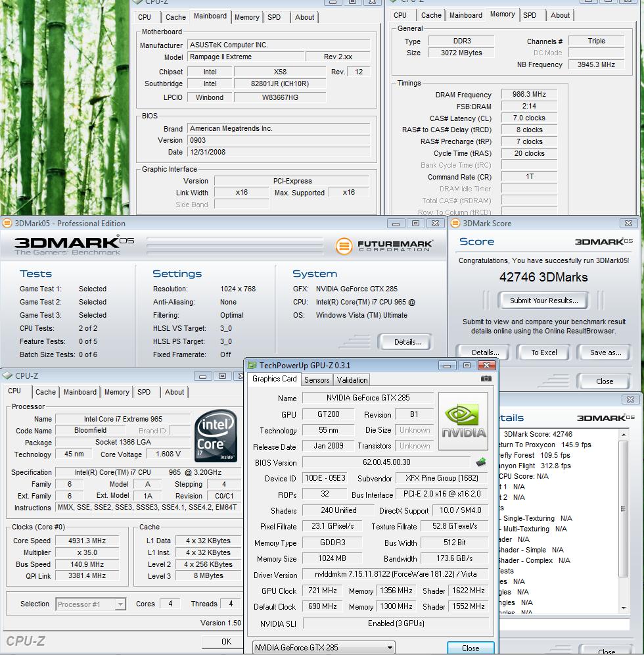Click NVIDIA SLI field Enabled (3 GPUs)

(396, 623)
